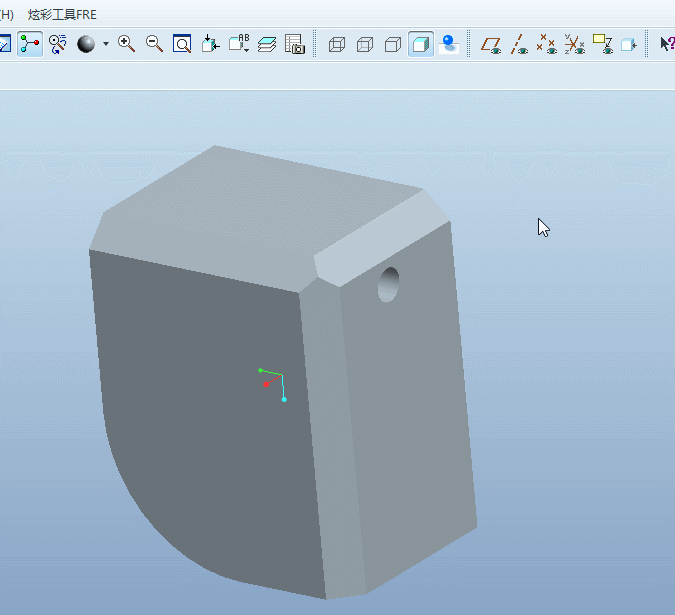Toggle datum points visibility
This screenshot has width=675, height=615.
tap(547, 44)
